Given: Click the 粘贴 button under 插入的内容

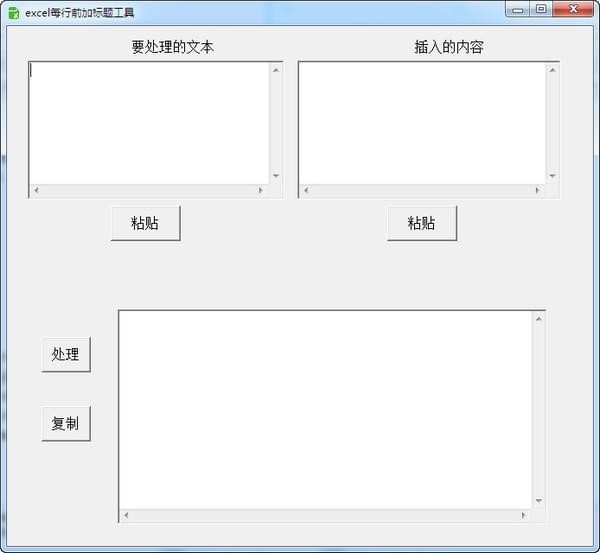Looking at the screenshot, I should coord(422,223).
